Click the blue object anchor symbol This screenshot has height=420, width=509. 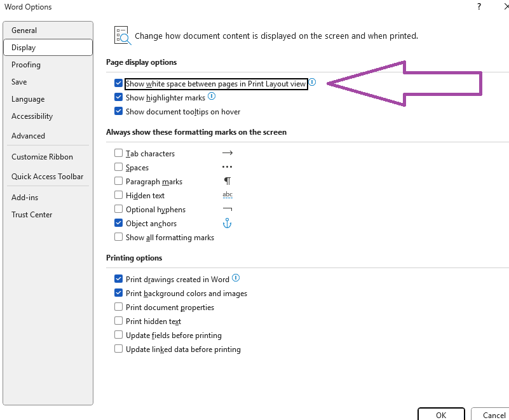pos(227,223)
